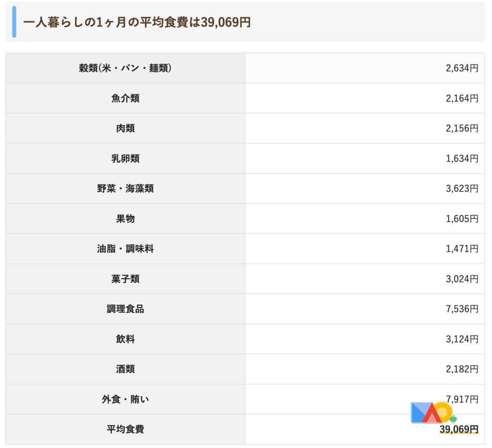492x448 pixels.
Task: Select the 飲料 category cell
Action: 125,339
